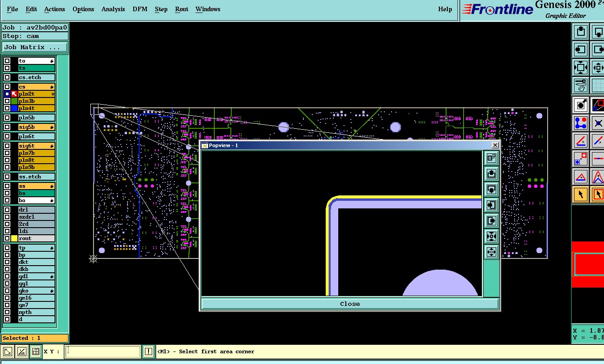
Task: Select the connected blue-red nodes tool
Action: [581, 123]
